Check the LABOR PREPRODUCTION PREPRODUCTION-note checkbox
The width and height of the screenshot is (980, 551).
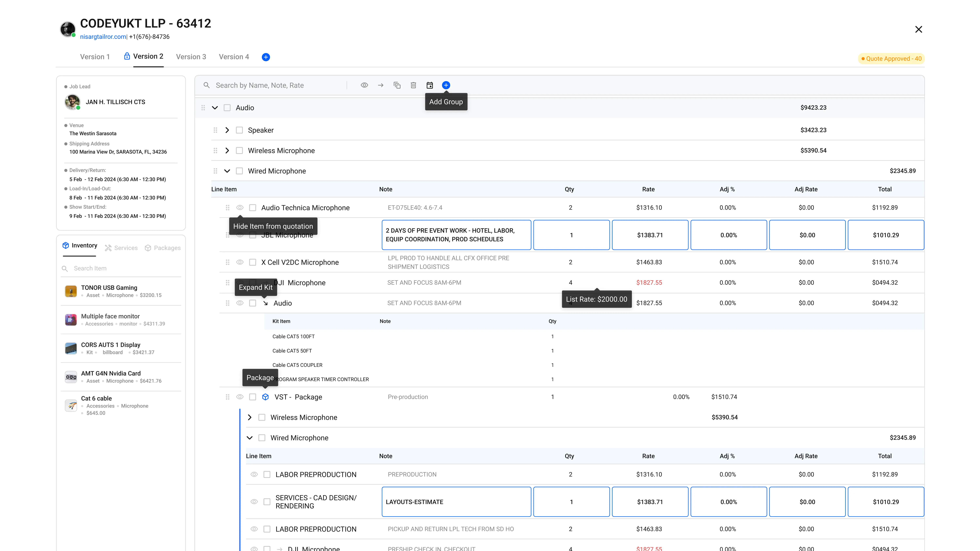point(267,475)
